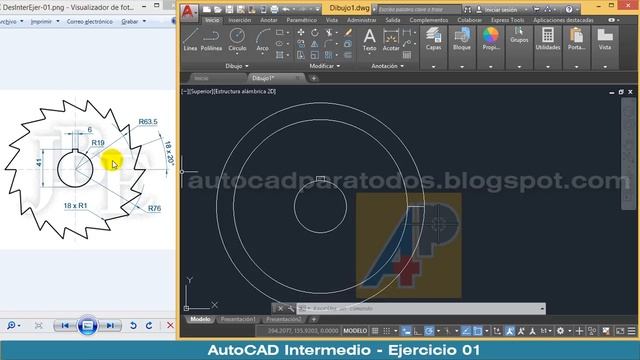
Task: Rotate image clockwise in photo viewer
Action: (x=149, y=325)
